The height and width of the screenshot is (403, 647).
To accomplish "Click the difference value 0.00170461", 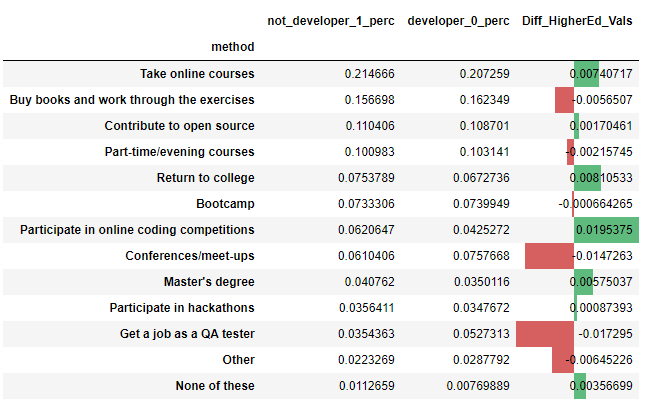I will tap(601, 125).
